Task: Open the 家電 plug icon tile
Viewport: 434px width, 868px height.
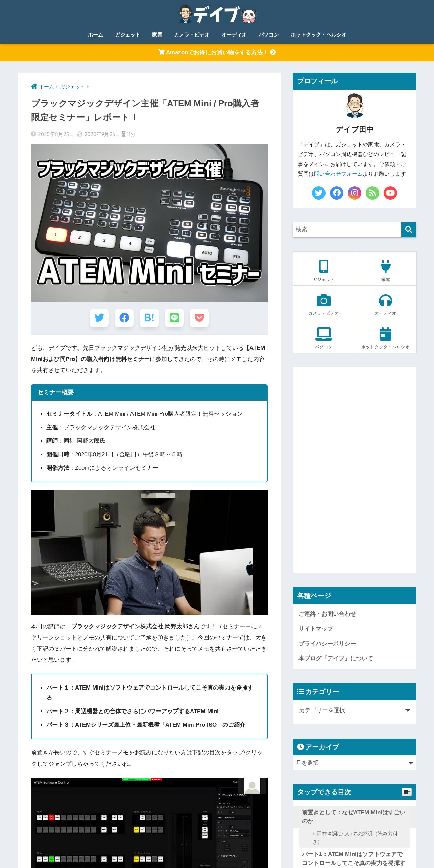Action: click(386, 269)
